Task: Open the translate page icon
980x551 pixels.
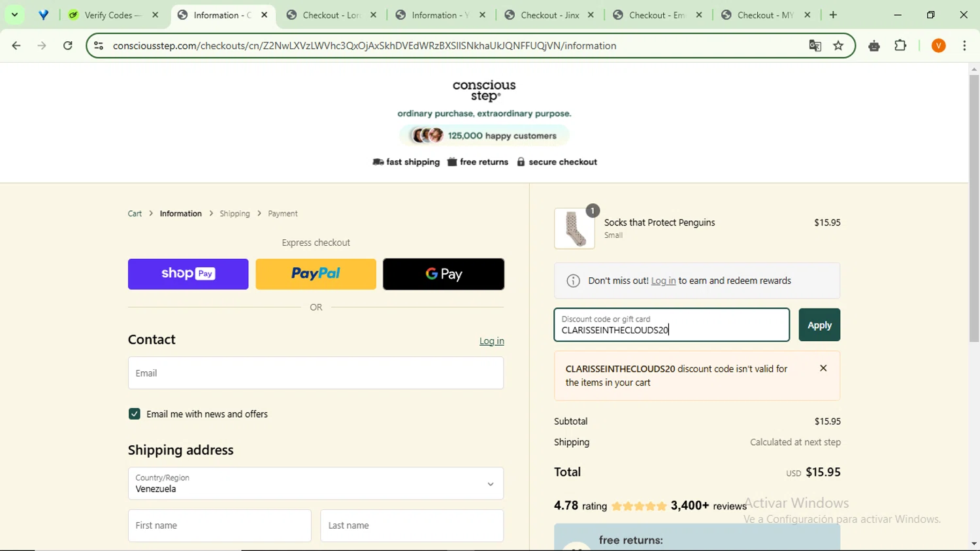Action: click(815, 46)
